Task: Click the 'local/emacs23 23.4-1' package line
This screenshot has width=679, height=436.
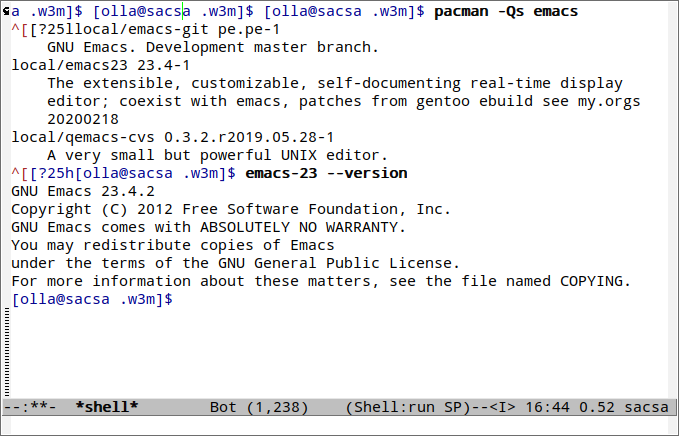Action: 100,65
